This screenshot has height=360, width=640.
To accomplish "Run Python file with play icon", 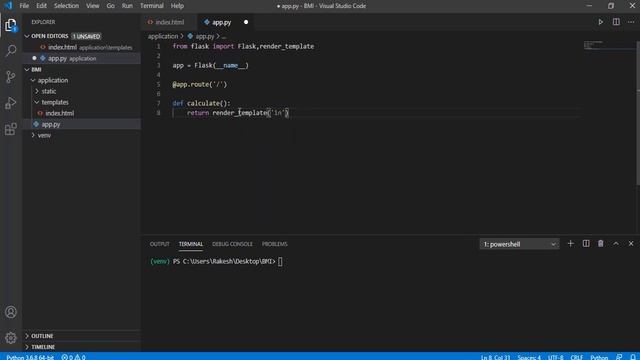I will [x=600, y=22].
